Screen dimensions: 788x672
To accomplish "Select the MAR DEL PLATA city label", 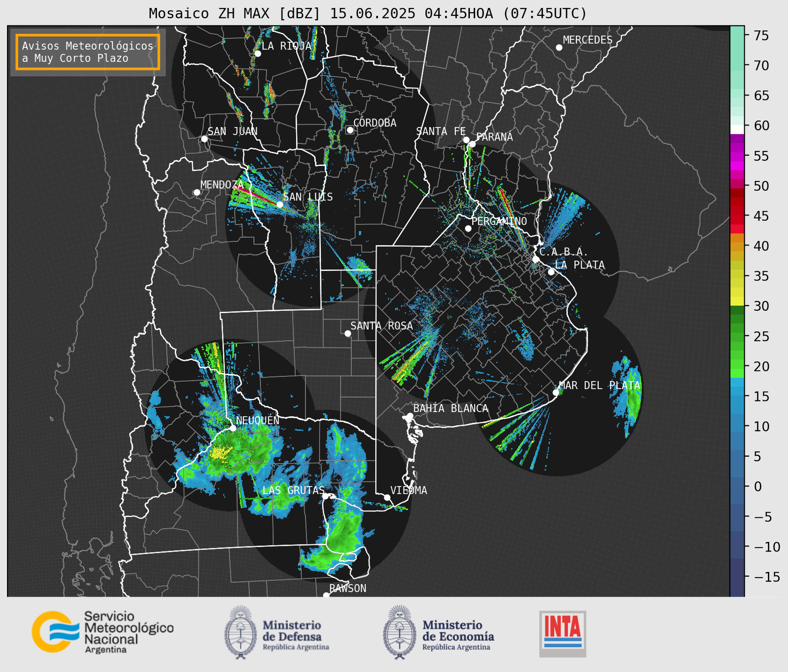I will [599, 386].
